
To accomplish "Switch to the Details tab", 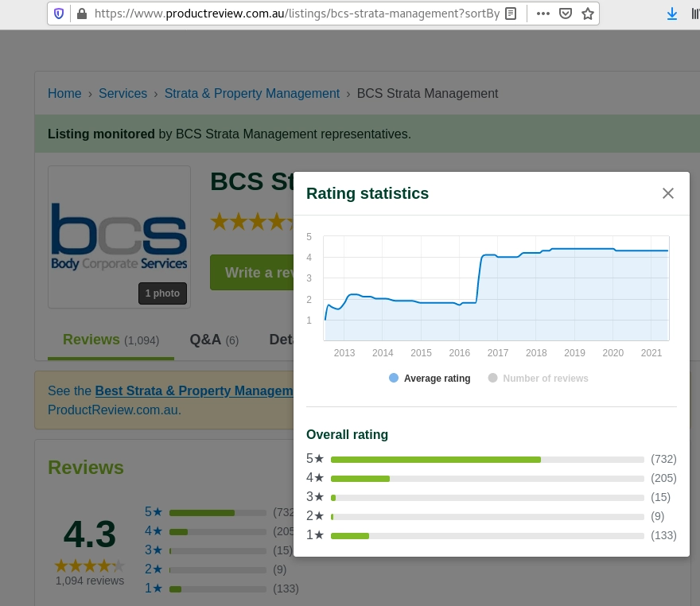I will coord(282,340).
